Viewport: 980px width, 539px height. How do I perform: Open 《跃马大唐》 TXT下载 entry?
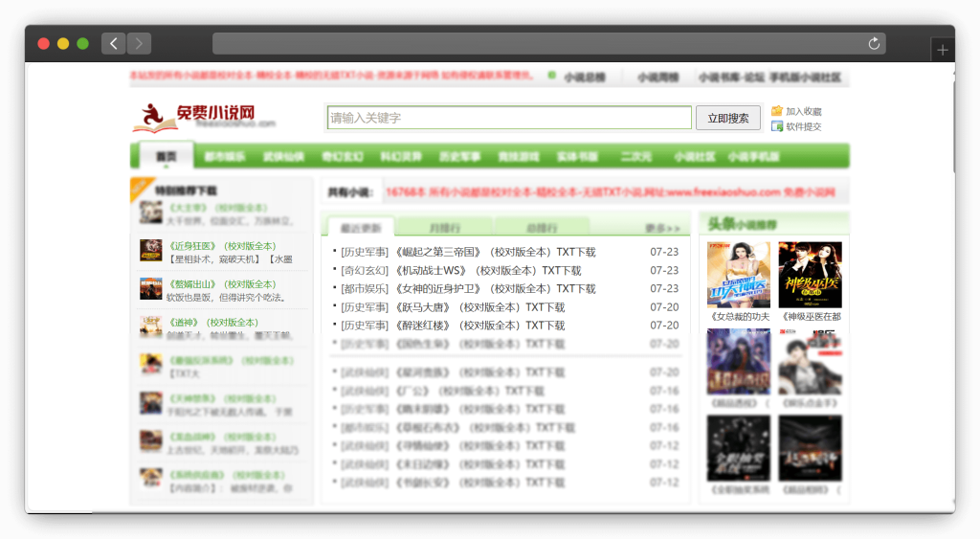[x=480, y=307]
